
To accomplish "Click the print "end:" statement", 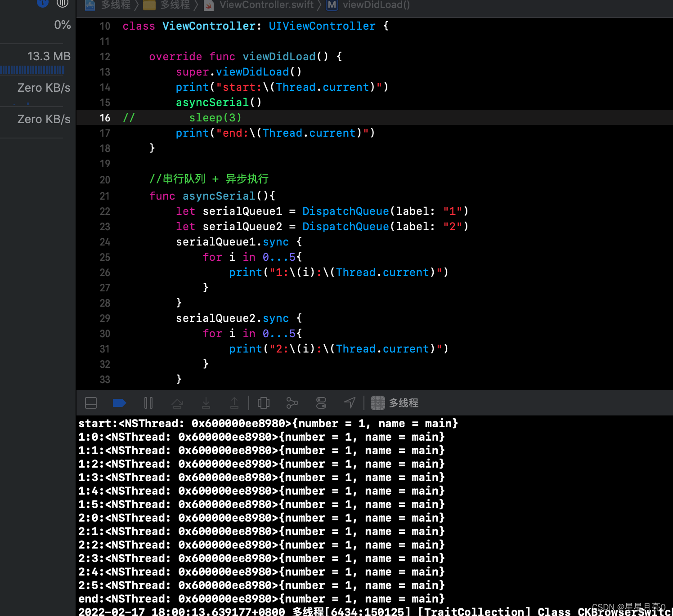I will (275, 133).
